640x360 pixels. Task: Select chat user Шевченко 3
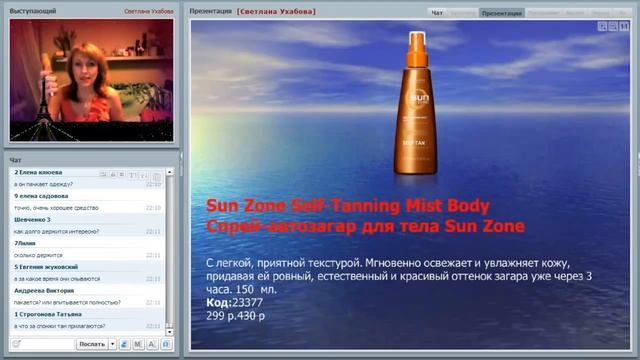click(32, 220)
